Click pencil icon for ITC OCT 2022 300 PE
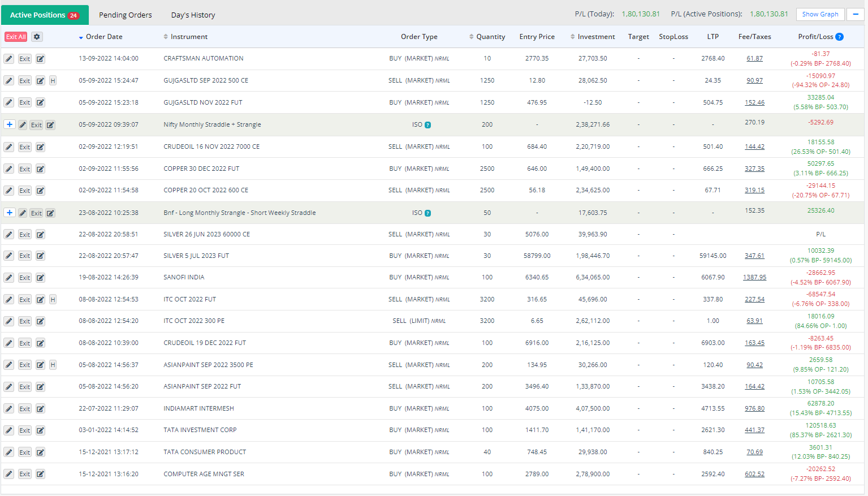Image resolution: width=868 pixels, height=496 pixels. pyautogui.click(x=9, y=321)
